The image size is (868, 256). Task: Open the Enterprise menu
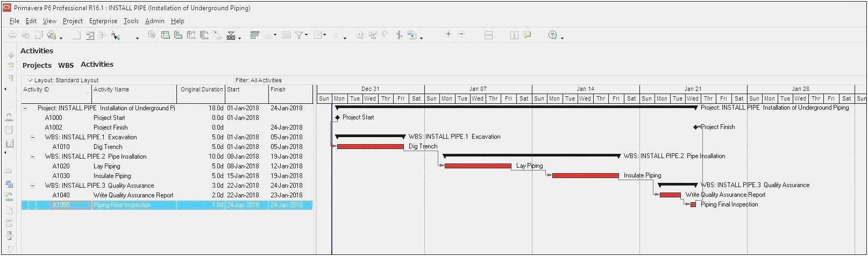[103, 21]
